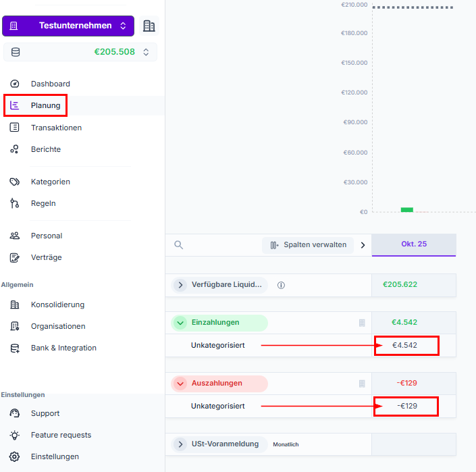Click the table search magnifier icon
This screenshot has width=476, height=472.
point(178,245)
